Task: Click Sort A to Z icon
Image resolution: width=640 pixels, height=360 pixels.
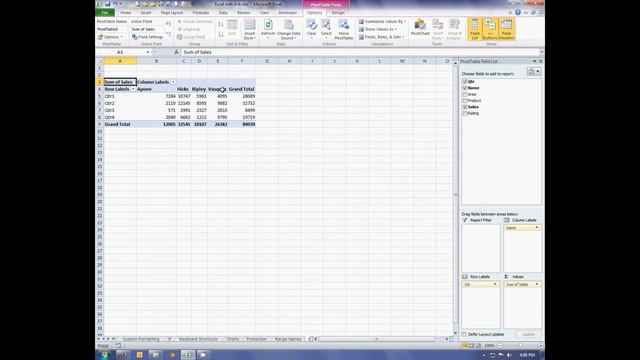Action: (x=221, y=24)
